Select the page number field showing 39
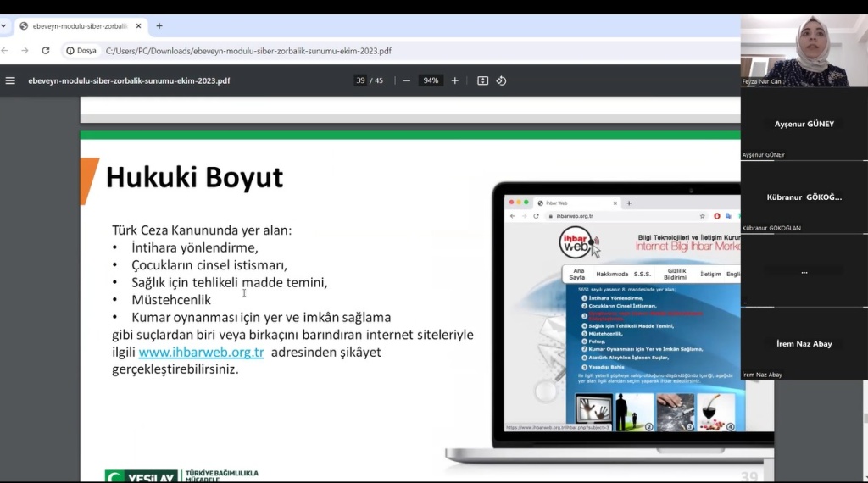Image resolution: width=868 pixels, height=483 pixels. pos(360,80)
